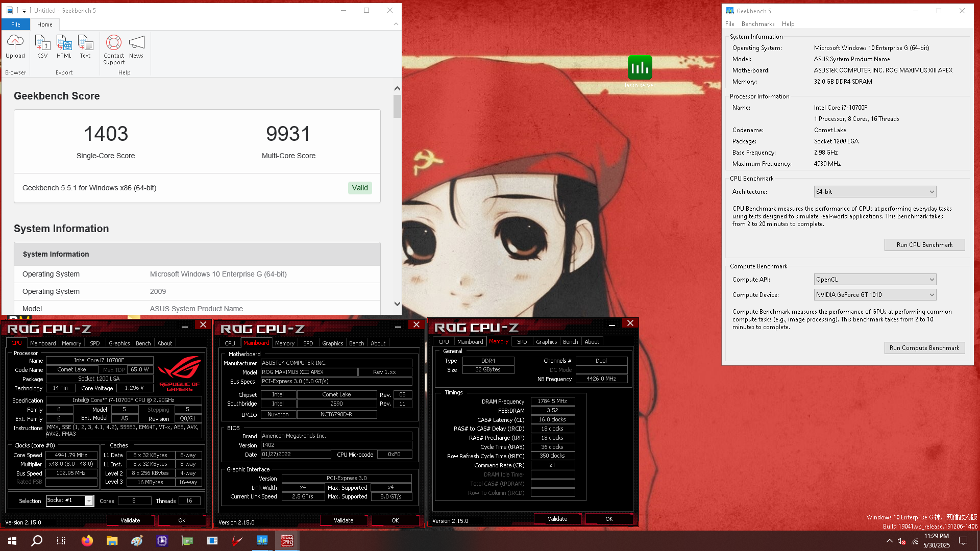Open the Windows Start menu
The height and width of the screenshot is (551, 980).
point(12,541)
